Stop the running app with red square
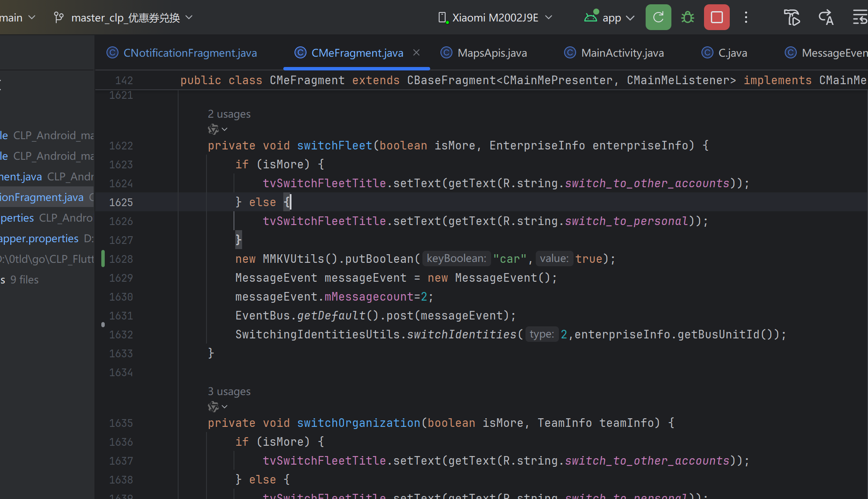This screenshot has width=868, height=499. click(x=716, y=18)
